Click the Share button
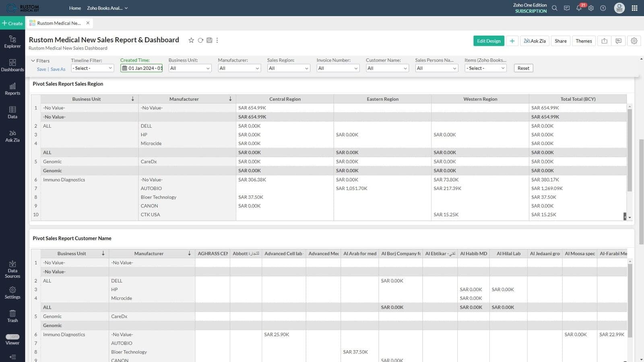This screenshot has width=644, height=362. pyautogui.click(x=560, y=41)
